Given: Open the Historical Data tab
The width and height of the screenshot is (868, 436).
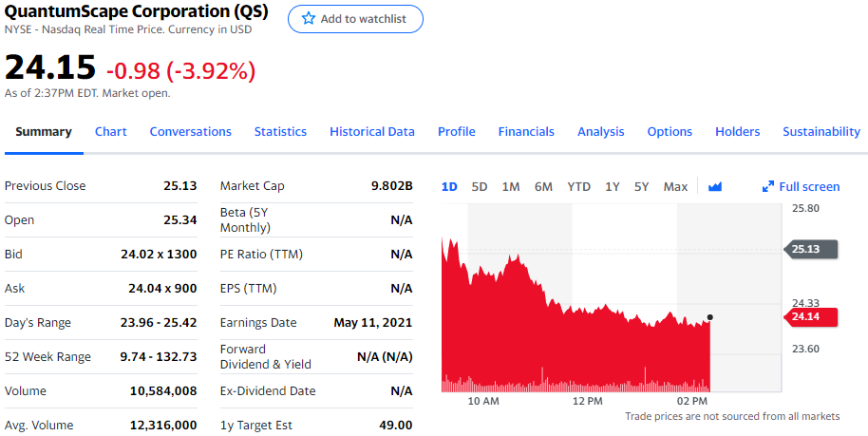Looking at the screenshot, I should 372,132.
